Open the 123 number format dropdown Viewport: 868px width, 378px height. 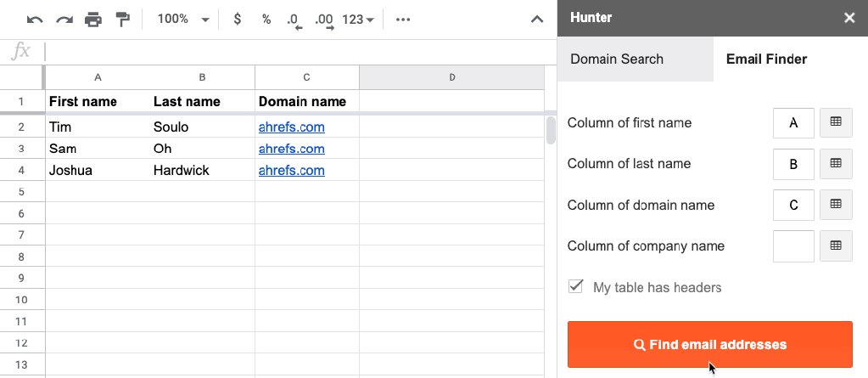[359, 19]
